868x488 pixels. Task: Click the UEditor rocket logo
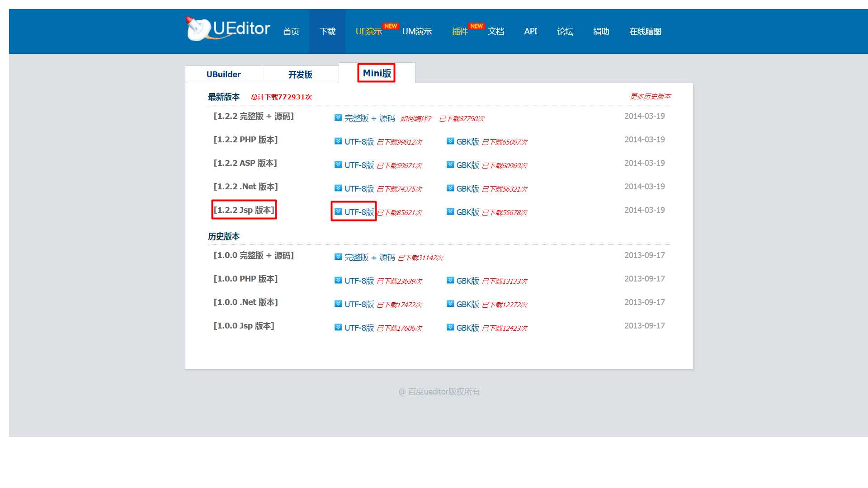coord(228,29)
